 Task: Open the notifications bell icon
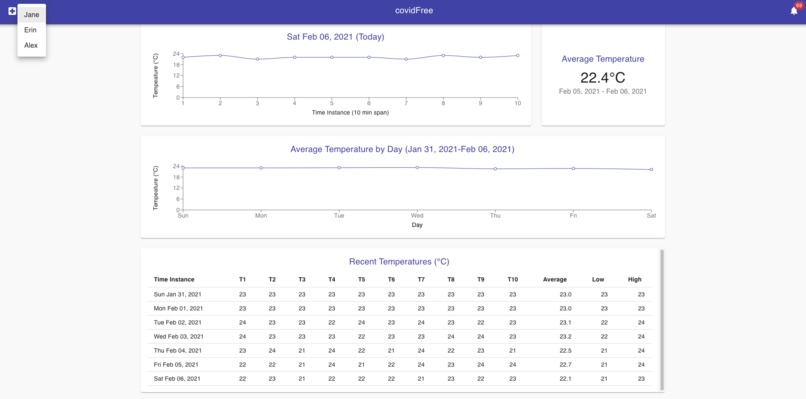coord(794,11)
